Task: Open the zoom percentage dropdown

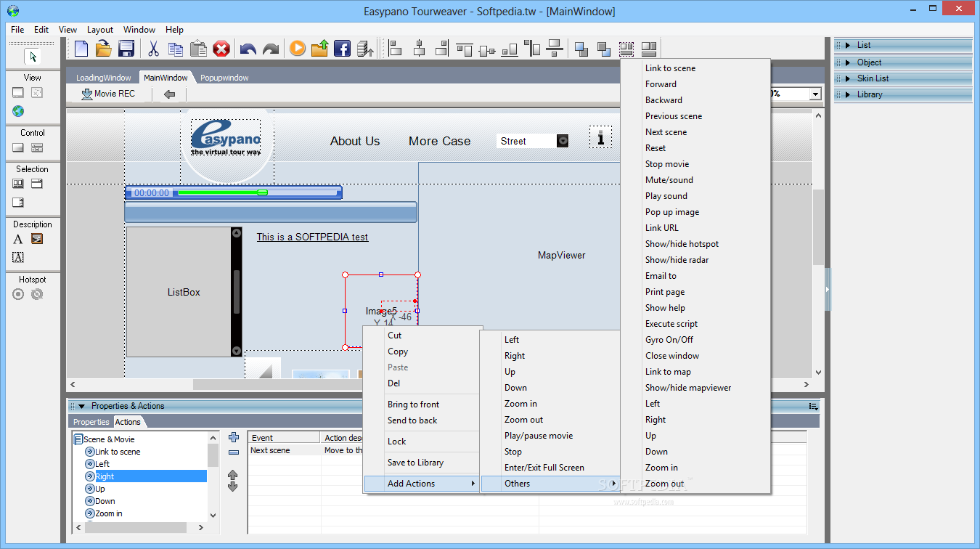Action: coord(815,94)
